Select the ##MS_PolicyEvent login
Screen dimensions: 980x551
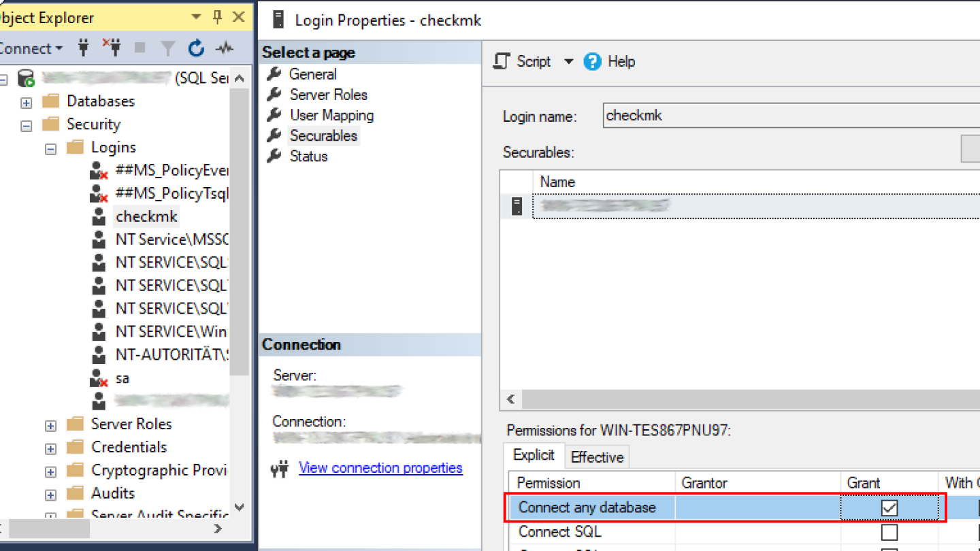coord(171,170)
